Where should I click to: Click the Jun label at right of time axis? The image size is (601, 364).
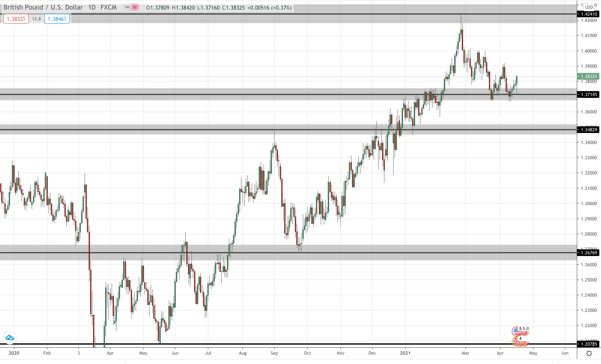click(565, 353)
